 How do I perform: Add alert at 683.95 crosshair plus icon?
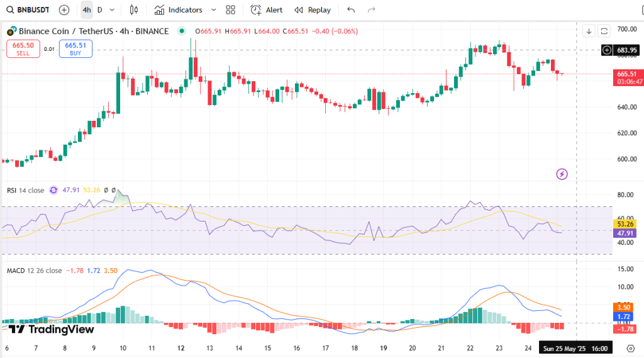[x=607, y=50]
